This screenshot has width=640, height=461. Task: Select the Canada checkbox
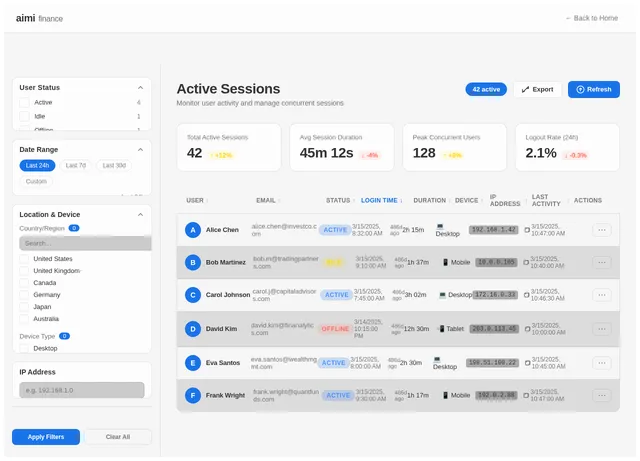pyautogui.click(x=24, y=283)
